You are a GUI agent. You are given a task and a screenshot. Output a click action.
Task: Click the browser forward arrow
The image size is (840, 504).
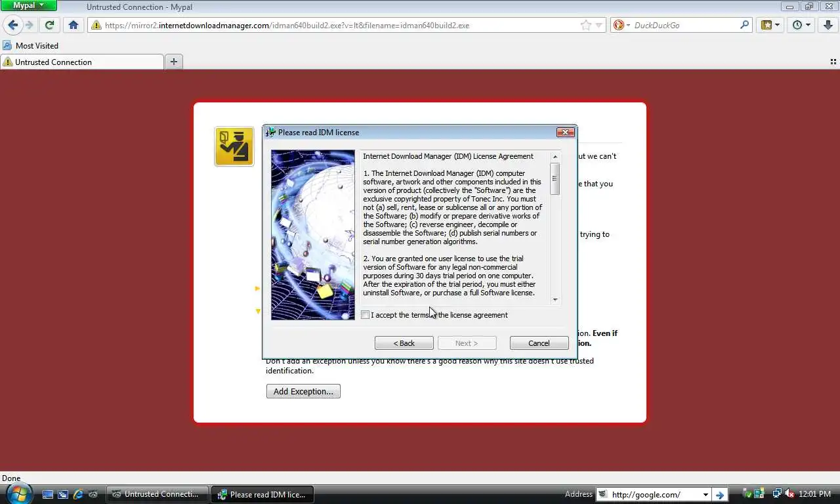click(x=30, y=25)
